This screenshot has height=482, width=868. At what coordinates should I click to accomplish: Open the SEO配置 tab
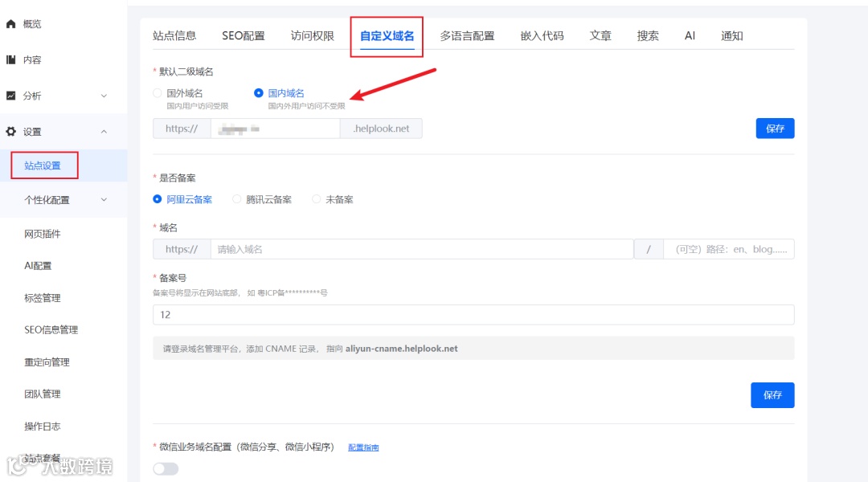[x=244, y=35]
